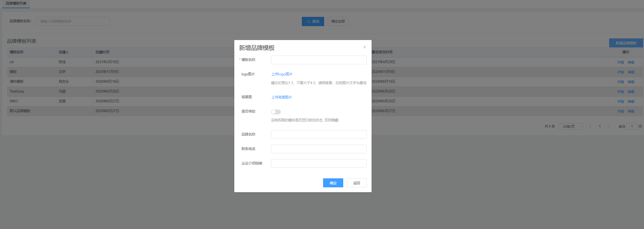The width and height of the screenshot is (644, 229).
Task: Click 上传背景图片 upload link
Action: coord(281,97)
